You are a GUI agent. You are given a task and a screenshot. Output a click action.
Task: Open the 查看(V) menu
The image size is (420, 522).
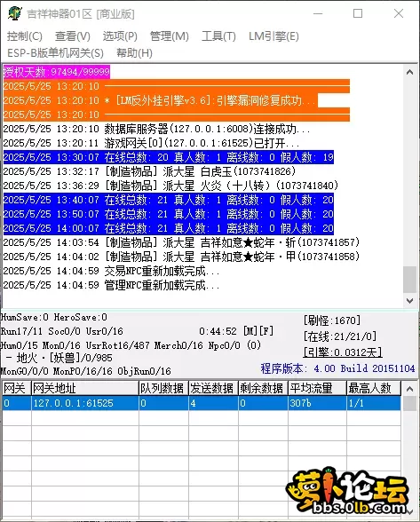pyautogui.click(x=73, y=36)
